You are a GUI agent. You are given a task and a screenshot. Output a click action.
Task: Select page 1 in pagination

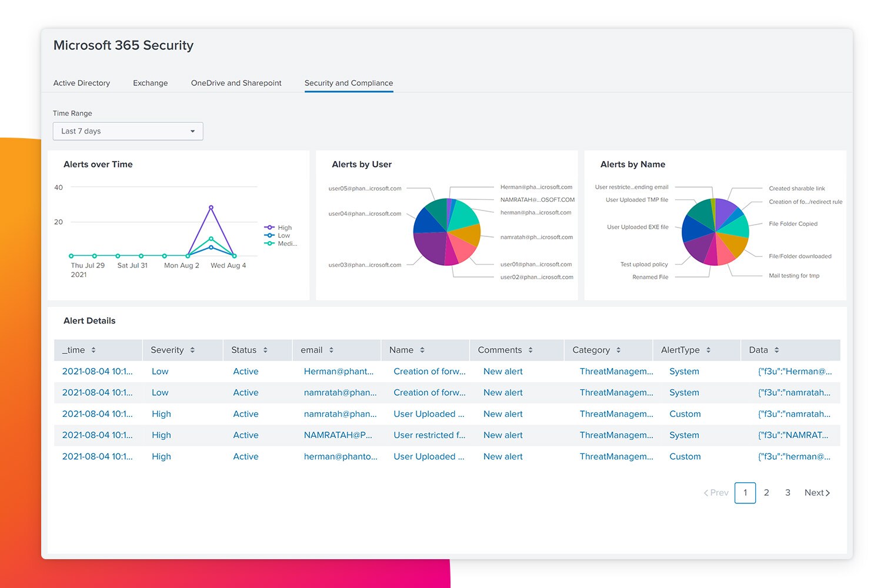[745, 493]
